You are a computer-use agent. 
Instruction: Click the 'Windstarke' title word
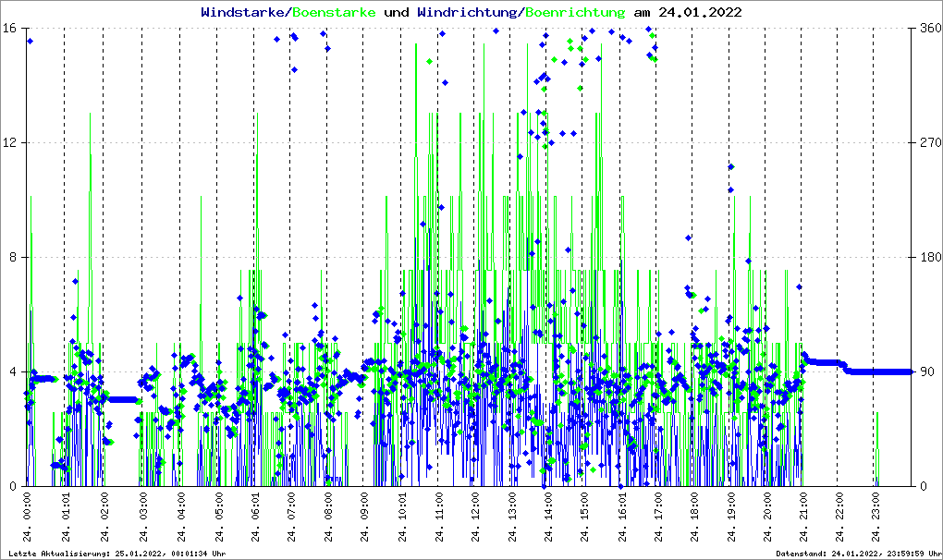pyautogui.click(x=243, y=12)
